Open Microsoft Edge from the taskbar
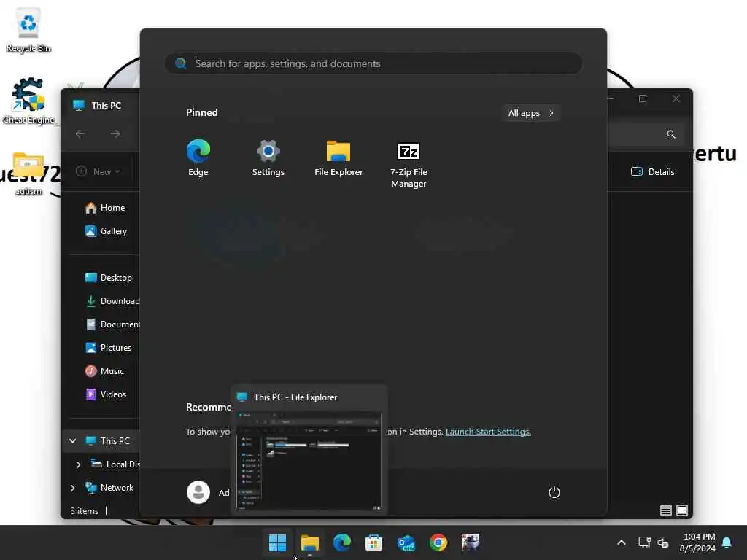 pos(341,542)
